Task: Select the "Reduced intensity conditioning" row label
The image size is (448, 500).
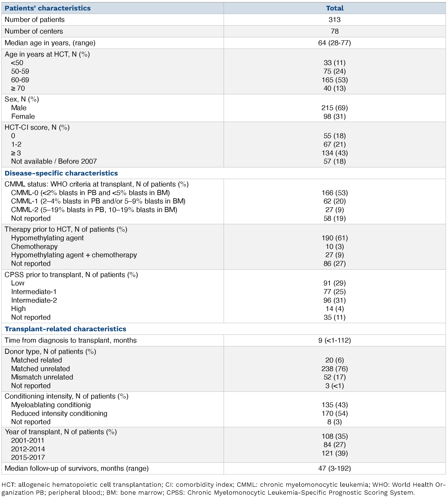Action: (59, 413)
